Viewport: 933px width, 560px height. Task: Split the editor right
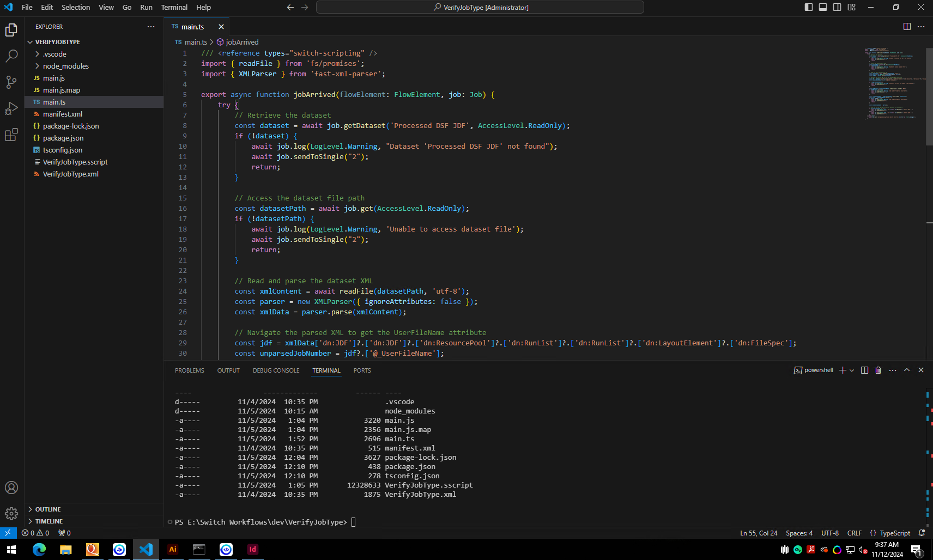point(907,27)
